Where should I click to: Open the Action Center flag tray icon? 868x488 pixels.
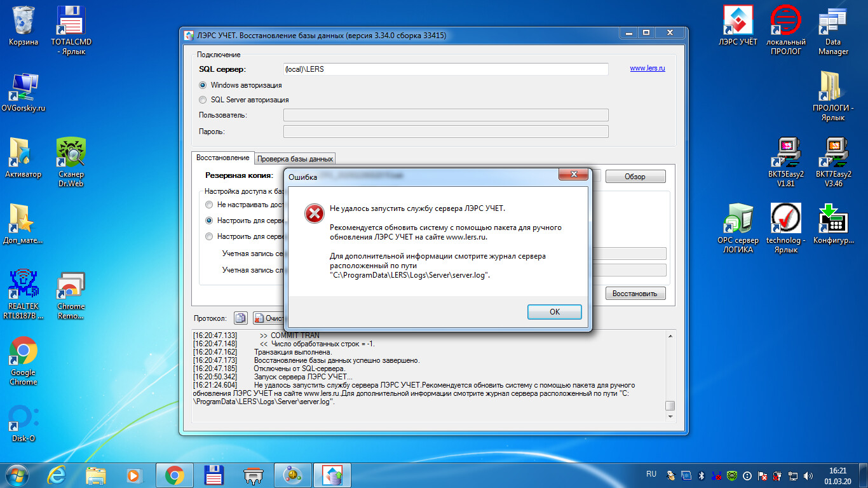click(763, 475)
